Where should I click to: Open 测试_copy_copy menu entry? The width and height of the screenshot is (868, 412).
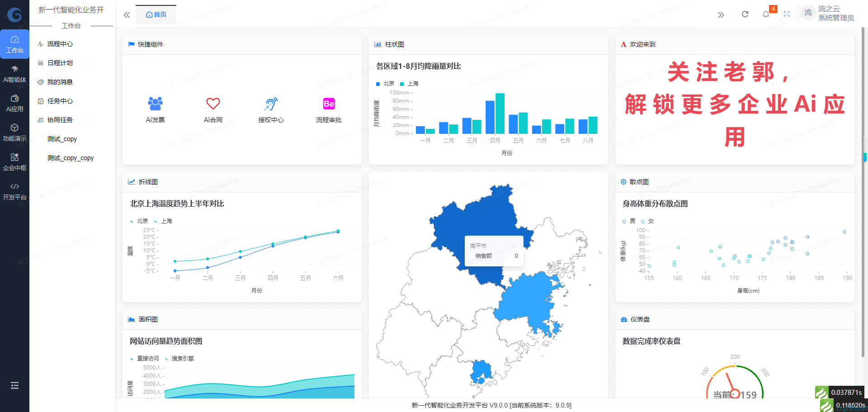point(71,158)
